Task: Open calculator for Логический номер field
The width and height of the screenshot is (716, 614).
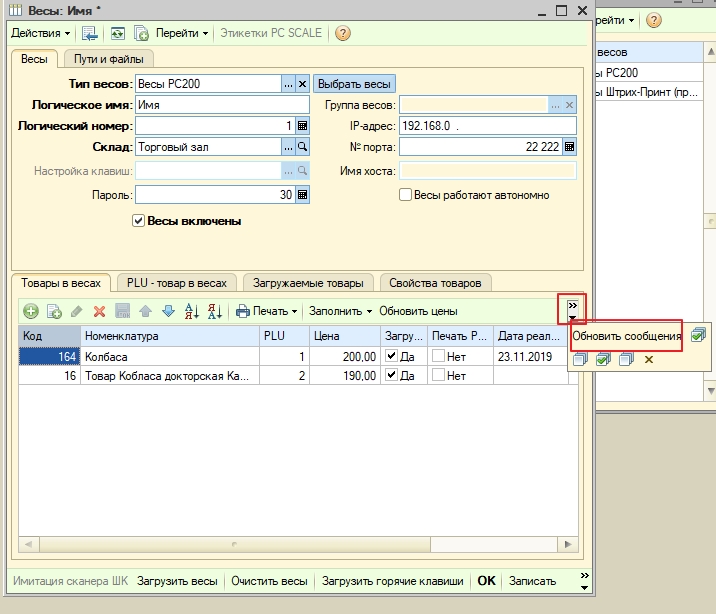Action: [x=303, y=126]
